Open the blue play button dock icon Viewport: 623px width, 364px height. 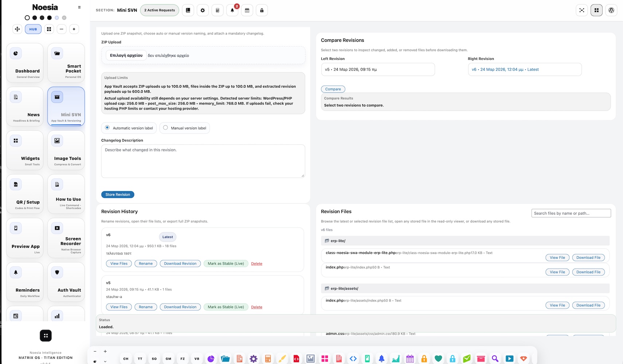509,359
